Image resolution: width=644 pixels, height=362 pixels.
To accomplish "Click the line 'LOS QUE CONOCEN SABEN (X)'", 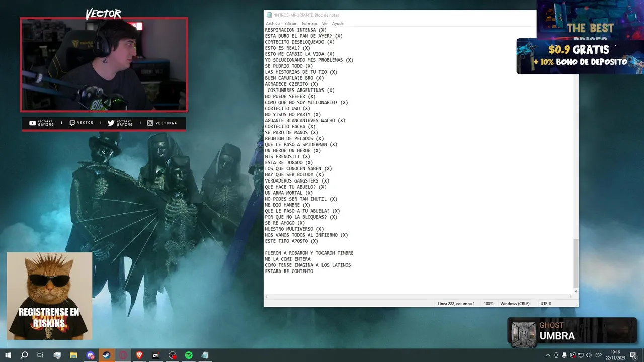I will [298, 169].
